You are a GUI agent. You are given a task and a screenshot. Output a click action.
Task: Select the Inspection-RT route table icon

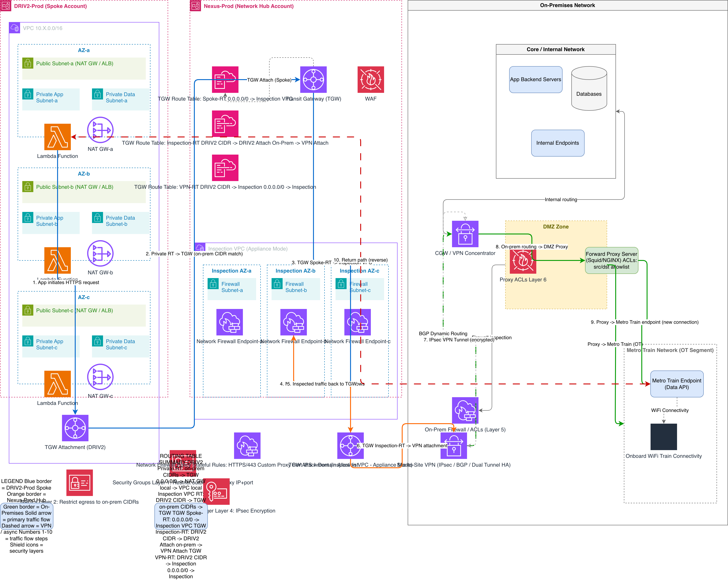pos(225,123)
